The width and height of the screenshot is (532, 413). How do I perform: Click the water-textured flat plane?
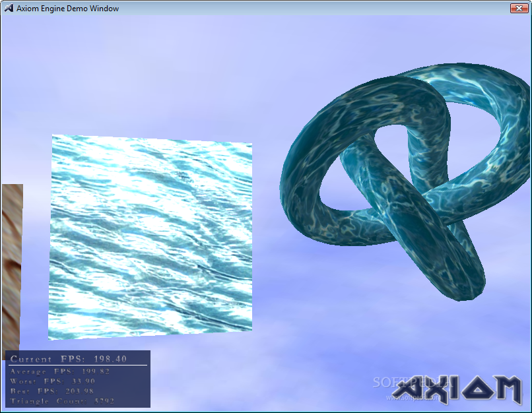point(150,237)
